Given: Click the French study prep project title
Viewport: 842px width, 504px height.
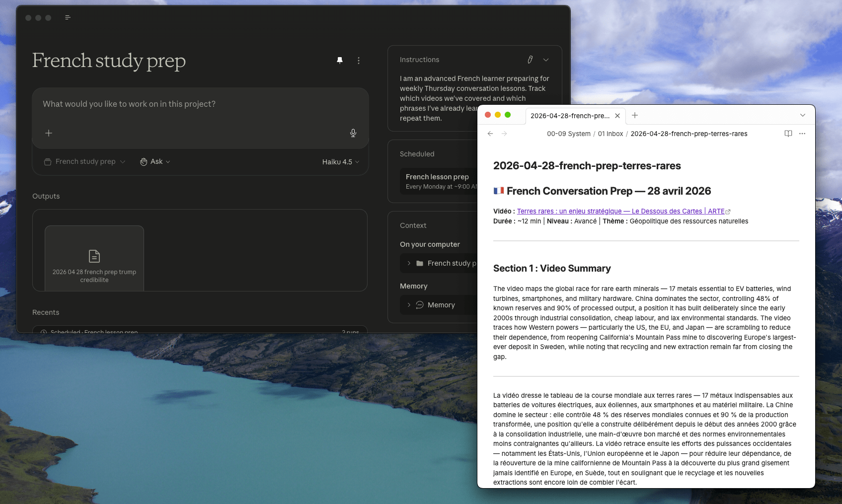Looking at the screenshot, I should click(x=109, y=61).
